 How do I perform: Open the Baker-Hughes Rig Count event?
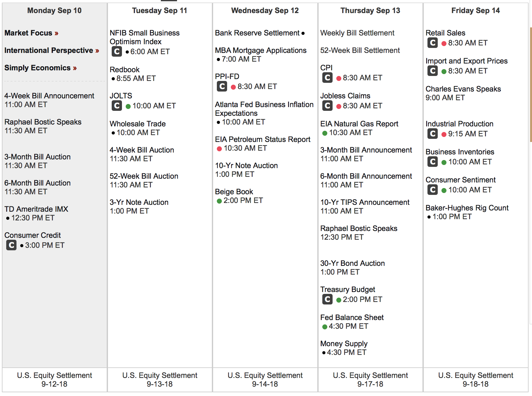tap(467, 208)
